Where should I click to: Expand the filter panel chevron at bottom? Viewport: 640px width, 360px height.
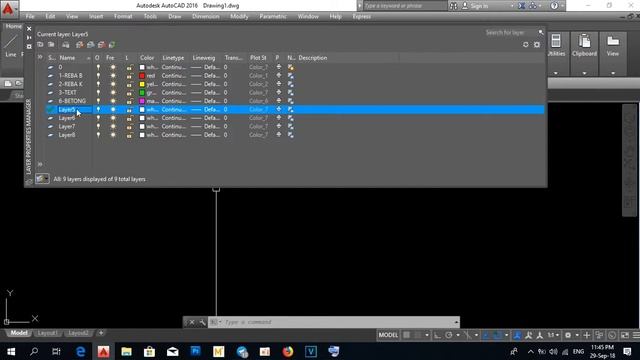40,164
